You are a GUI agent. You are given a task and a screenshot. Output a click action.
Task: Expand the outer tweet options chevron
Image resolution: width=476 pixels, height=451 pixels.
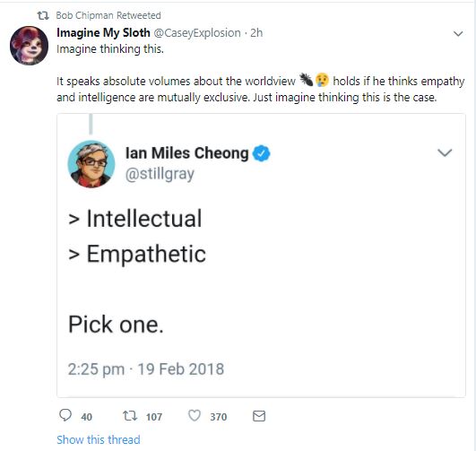(458, 33)
